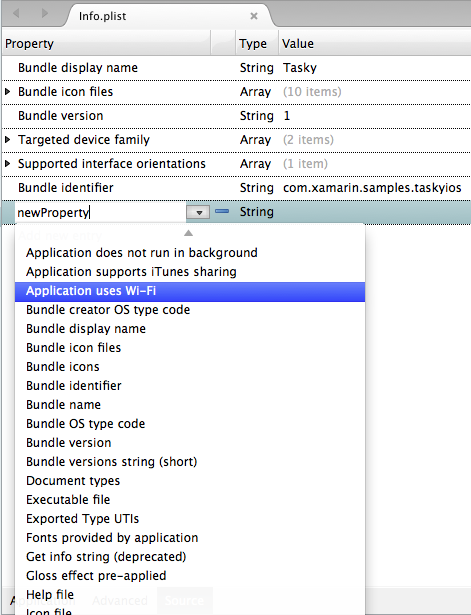
Task: Click the scroll-up arrow in dropdown list
Action: pyautogui.click(x=188, y=233)
